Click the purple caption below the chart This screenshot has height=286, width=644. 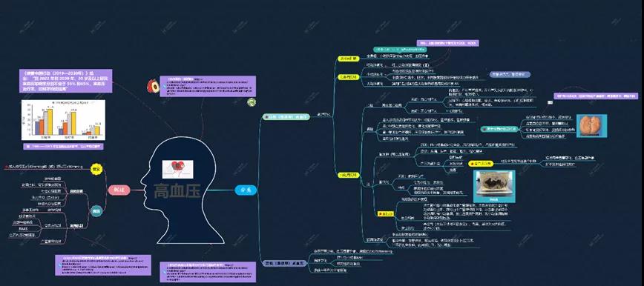pyautogui.click(x=63, y=146)
